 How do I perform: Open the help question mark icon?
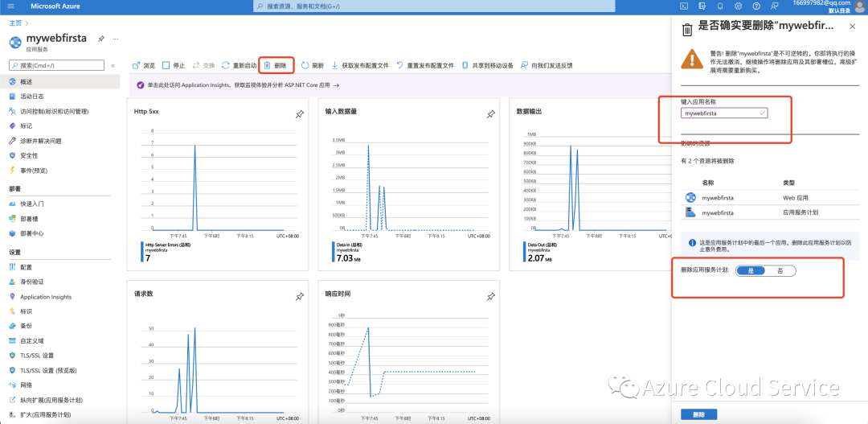coord(756,6)
